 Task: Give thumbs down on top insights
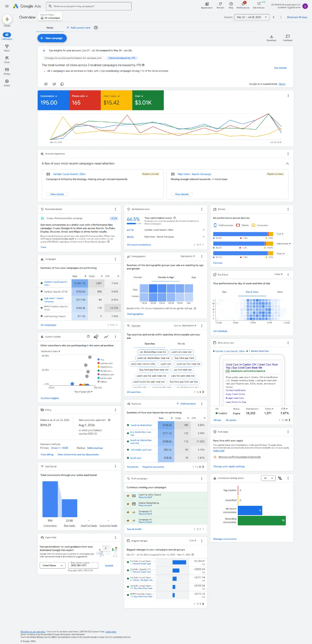coord(54,84)
